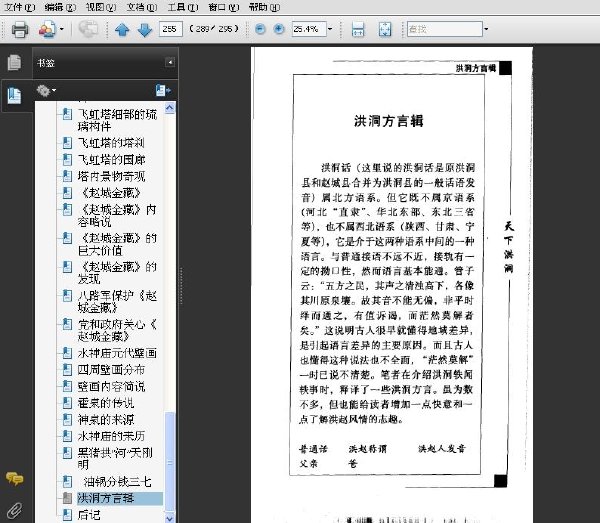This screenshot has width=600, height=523.
Task: Open bookmark 飞虹塔的围廊
Action: coord(111,160)
